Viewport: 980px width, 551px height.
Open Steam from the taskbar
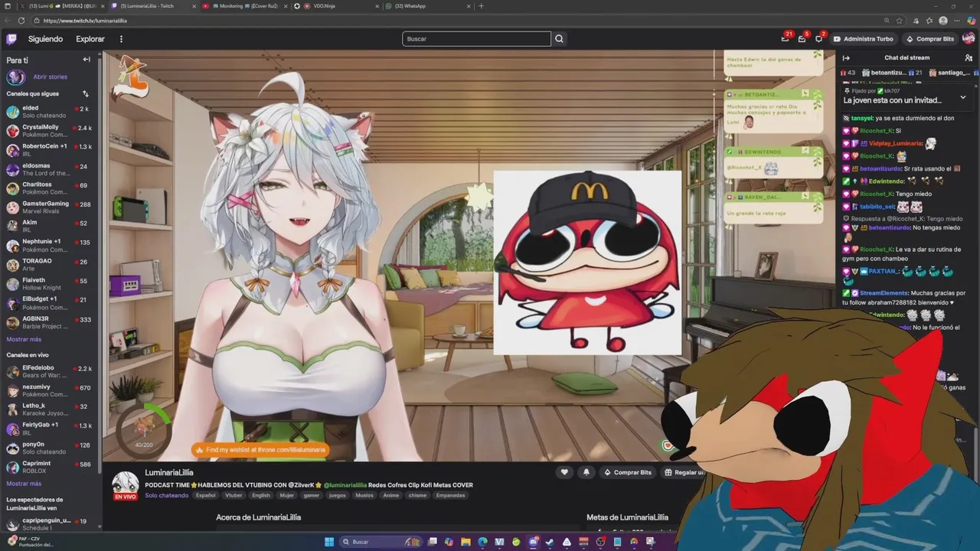pyautogui.click(x=550, y=542)
